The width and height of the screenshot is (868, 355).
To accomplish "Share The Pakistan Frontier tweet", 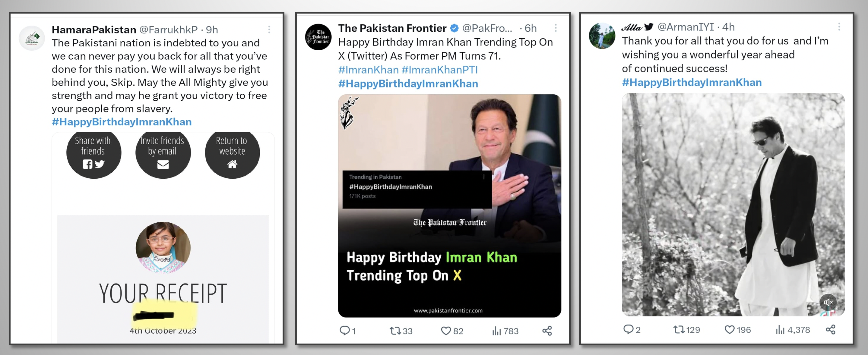I will click(547, 331).
